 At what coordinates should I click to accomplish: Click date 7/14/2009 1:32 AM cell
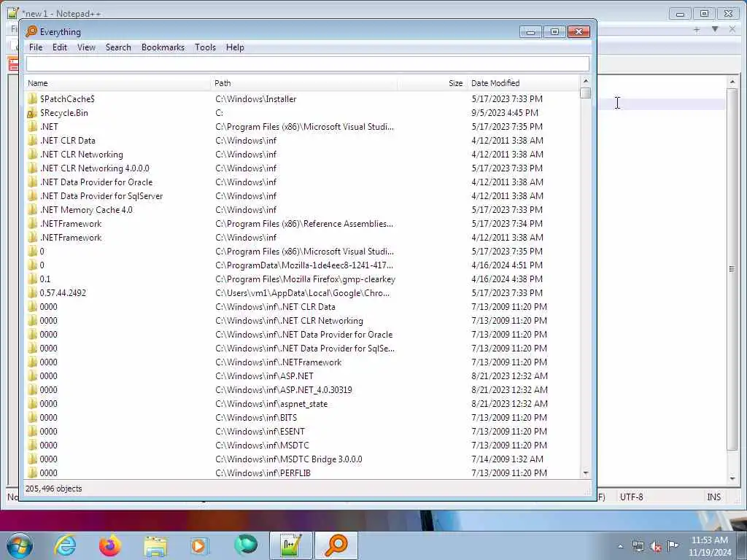507,459
